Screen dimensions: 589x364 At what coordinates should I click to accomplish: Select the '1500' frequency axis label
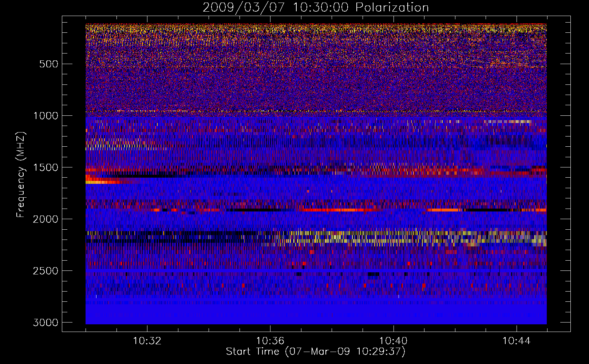(x=46, y=167)
